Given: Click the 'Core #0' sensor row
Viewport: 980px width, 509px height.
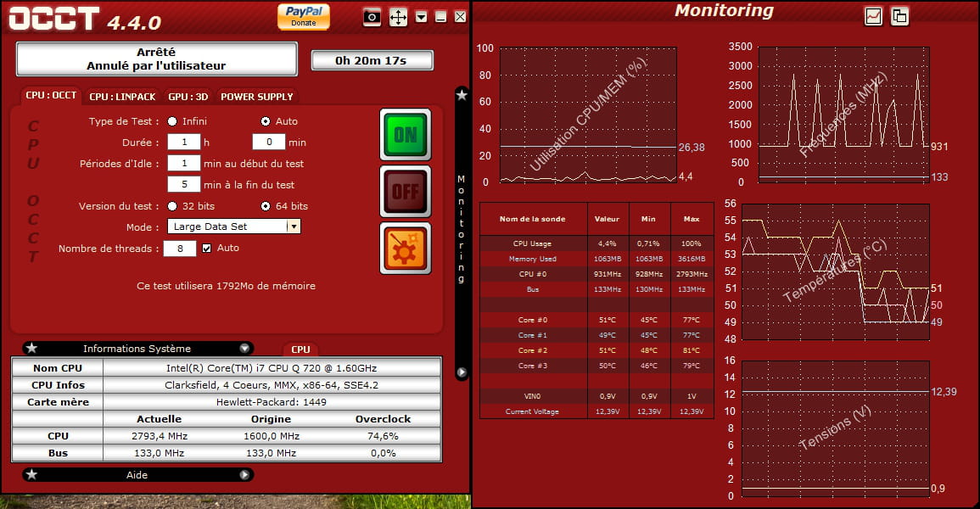Looking at the screenshot, I should click(596, 320).
